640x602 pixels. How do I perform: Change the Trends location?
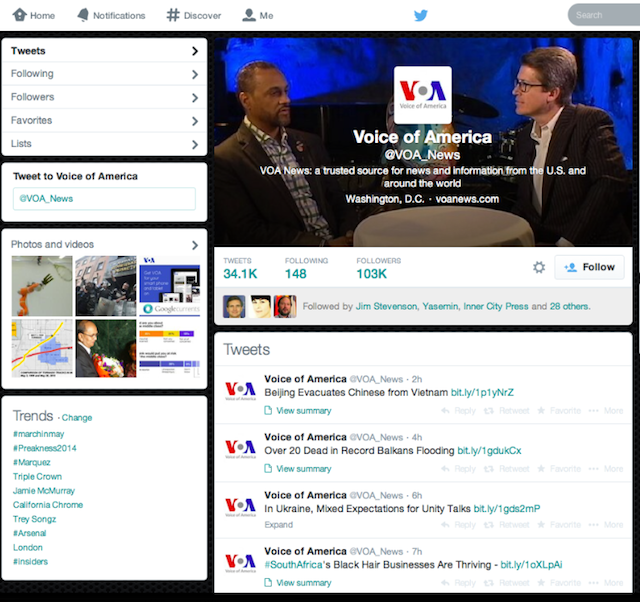(77, 418)
